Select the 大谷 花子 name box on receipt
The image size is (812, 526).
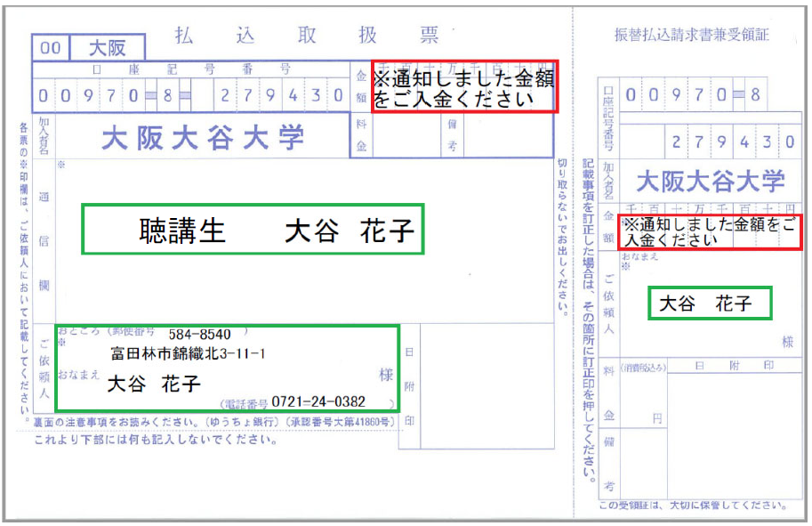(x=709, y=304)
